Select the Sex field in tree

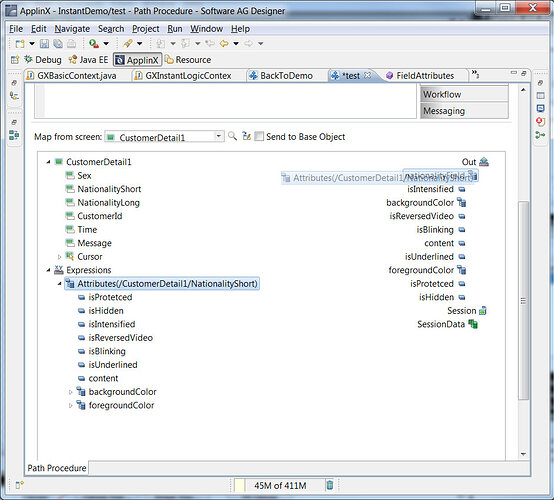(84, 176)
